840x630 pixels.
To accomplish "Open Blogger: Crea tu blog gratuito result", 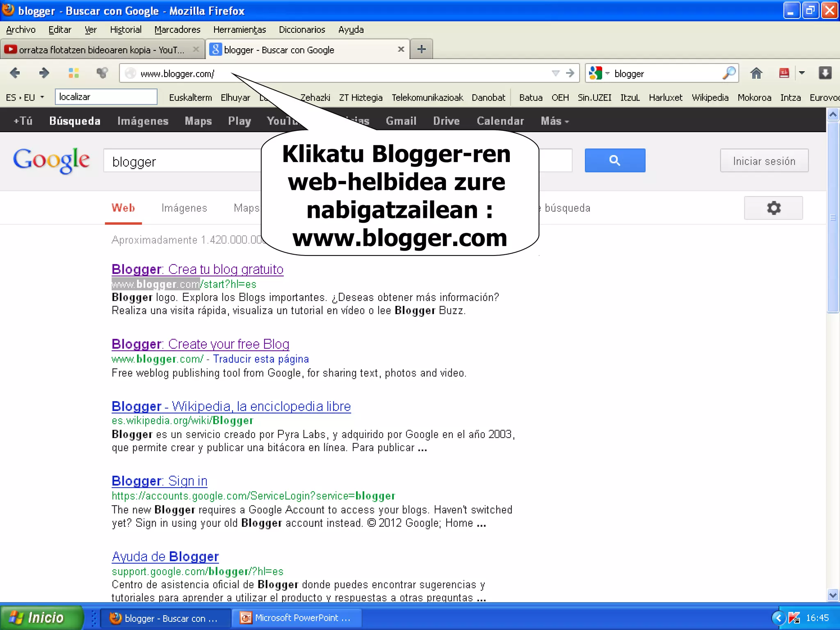I will tap(197, 269).
